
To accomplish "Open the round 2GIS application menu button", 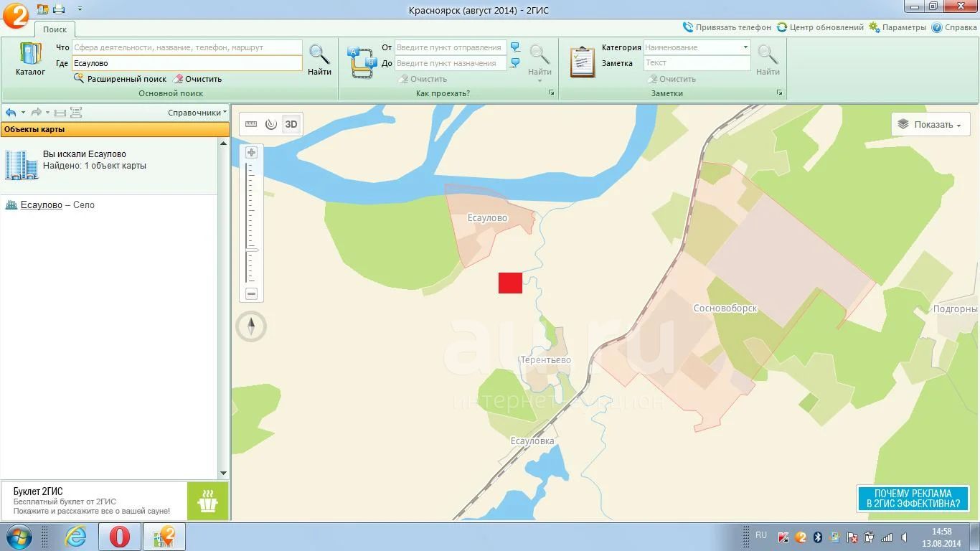I will click(15, 15).
